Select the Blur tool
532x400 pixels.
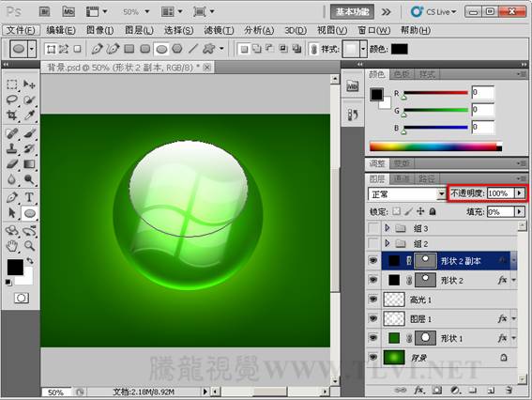(x=12, y=179)
